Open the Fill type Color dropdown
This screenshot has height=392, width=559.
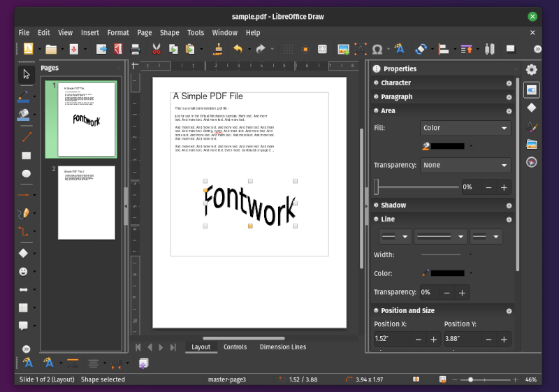(465, 128)
